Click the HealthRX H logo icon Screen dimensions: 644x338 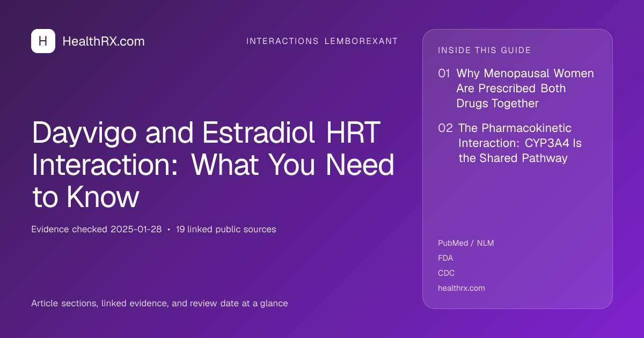[43, 41]
